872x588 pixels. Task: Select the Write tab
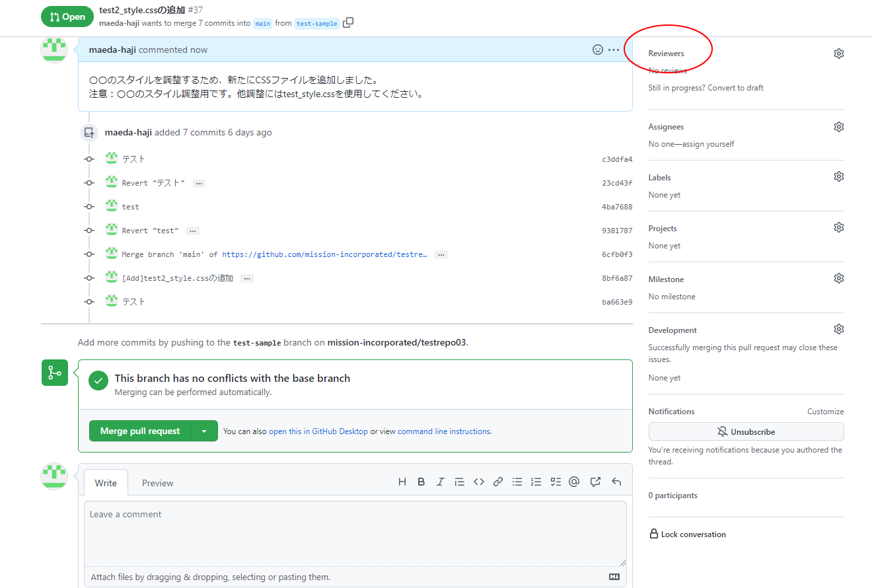[106, 483]
